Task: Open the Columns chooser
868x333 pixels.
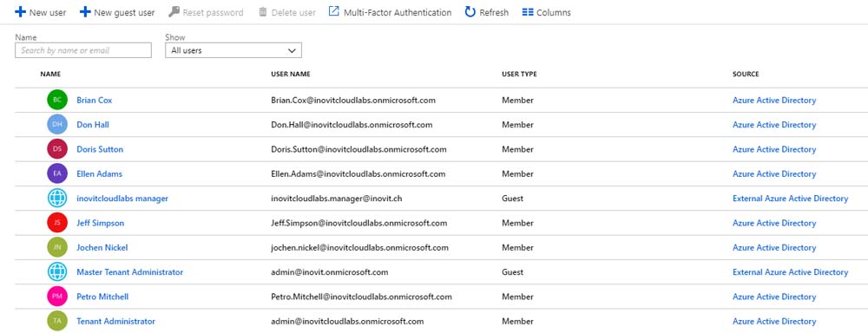Action: click(x=546, y=12)
